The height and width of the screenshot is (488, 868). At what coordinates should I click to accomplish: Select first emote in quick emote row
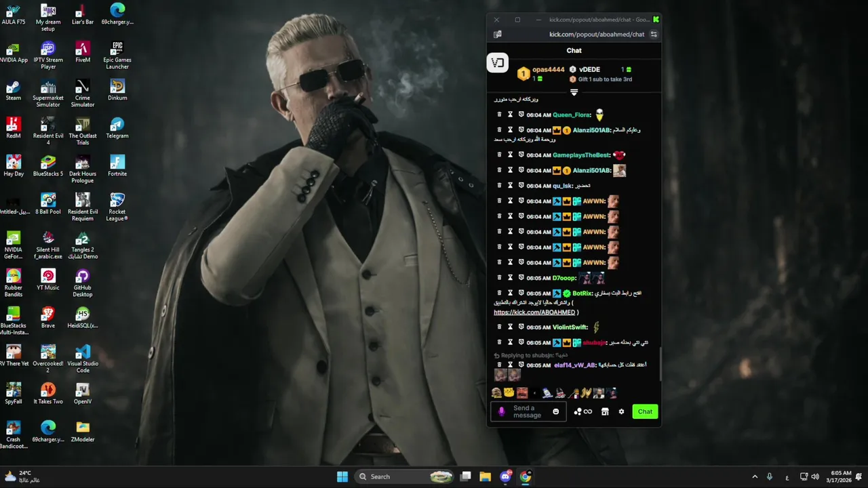(x=496, y=393)
